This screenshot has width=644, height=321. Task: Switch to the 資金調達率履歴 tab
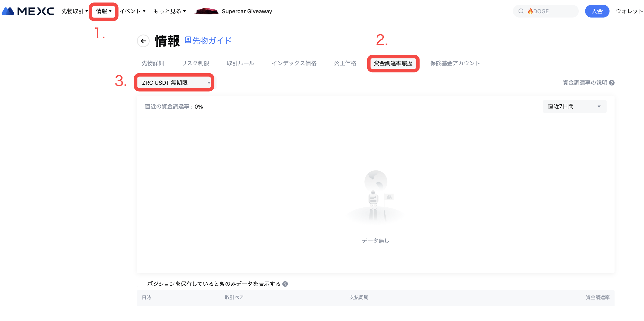[393, 63]
